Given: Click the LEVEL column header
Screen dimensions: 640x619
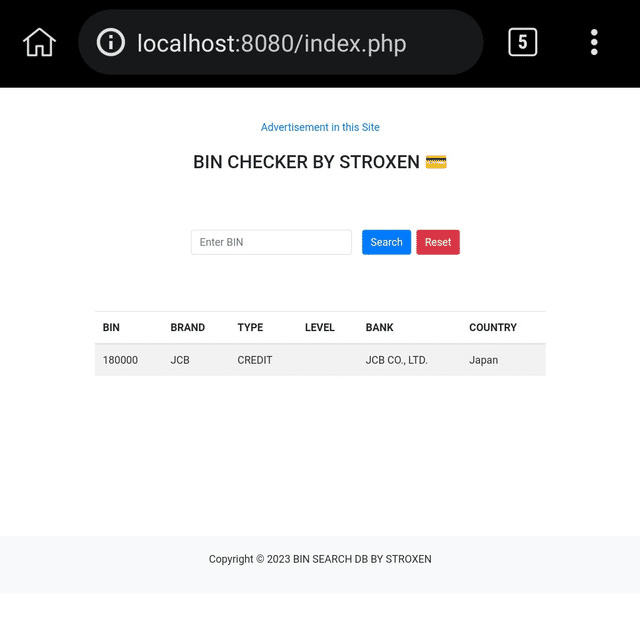Looking at the screenshot, I should [320, 327].
